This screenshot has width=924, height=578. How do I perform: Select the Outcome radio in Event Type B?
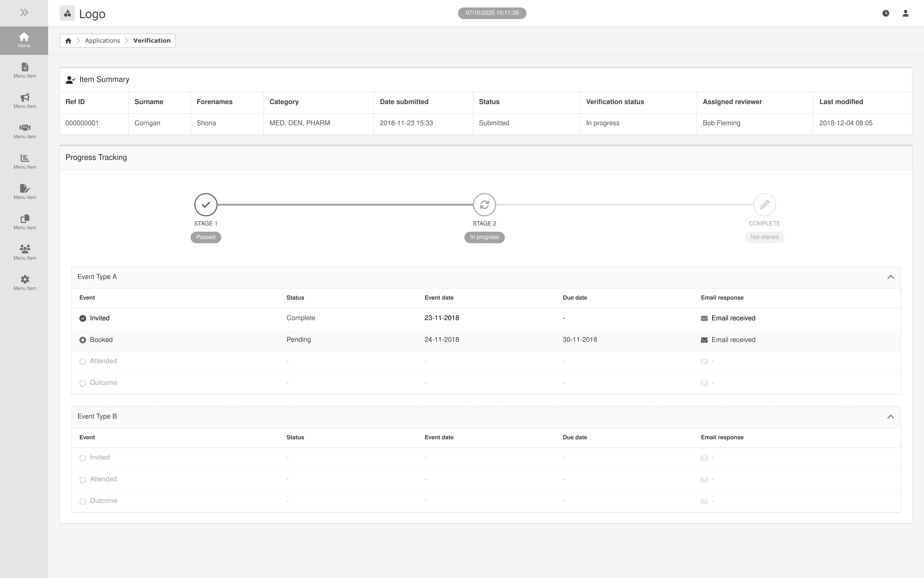[x=83, y=502]
